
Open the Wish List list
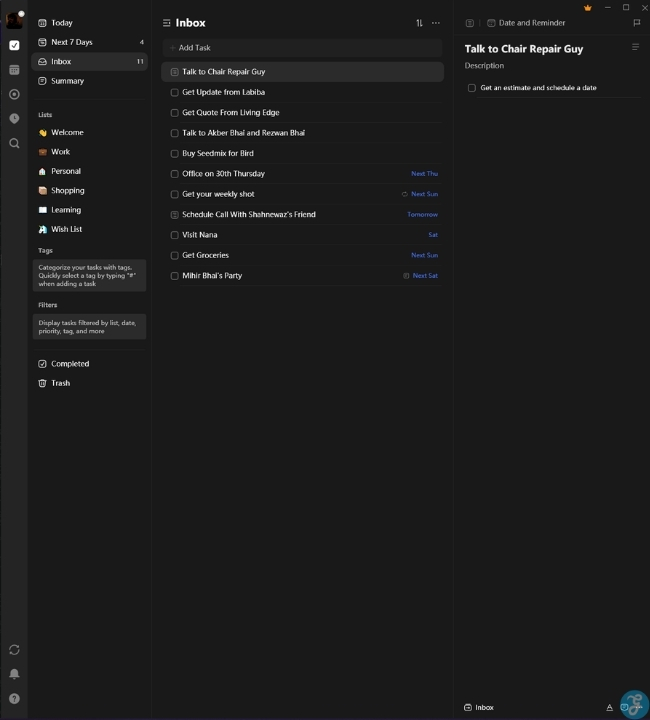tap(90, 229)
